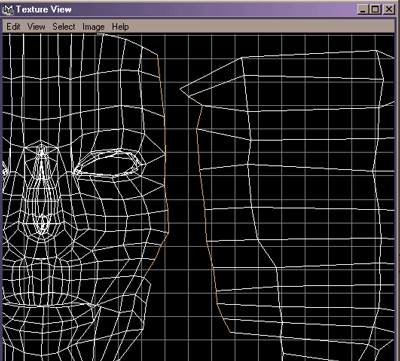Click the Maya icon in the title bar
Screen dimensions: 400x361
[x=8, y=9]
